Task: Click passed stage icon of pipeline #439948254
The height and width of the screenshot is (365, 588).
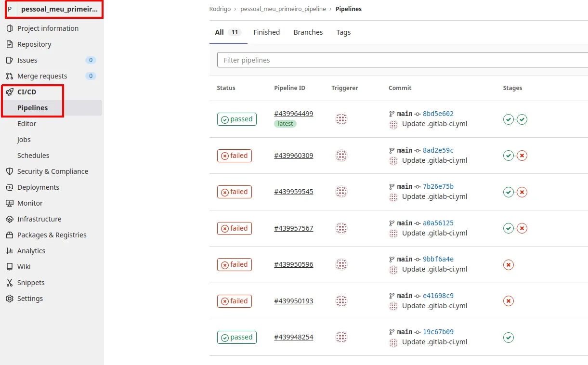Action: (x=509, y=337)
